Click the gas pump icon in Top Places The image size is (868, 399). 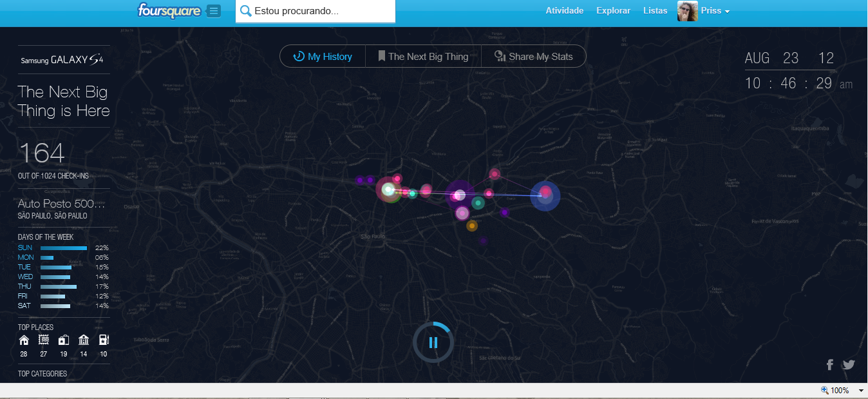point(104,340)
